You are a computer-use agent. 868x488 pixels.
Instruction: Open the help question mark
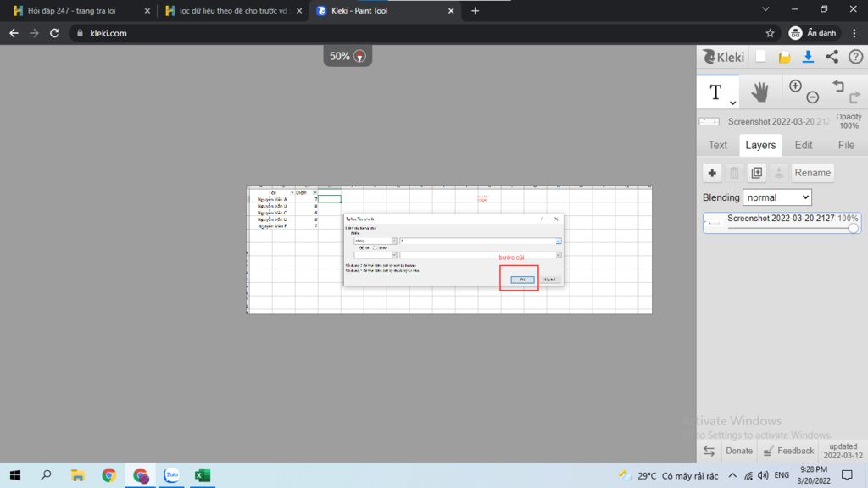(x=856, y=57)
